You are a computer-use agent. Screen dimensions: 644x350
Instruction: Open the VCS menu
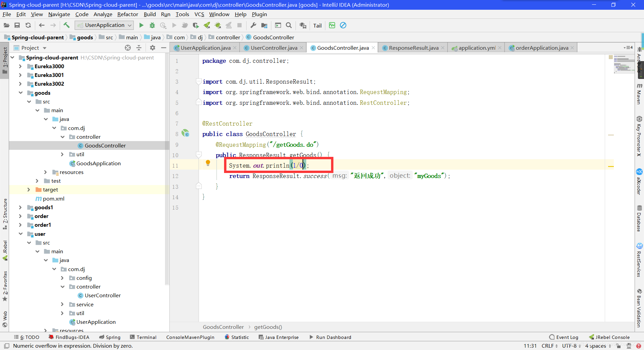[199, 14]
